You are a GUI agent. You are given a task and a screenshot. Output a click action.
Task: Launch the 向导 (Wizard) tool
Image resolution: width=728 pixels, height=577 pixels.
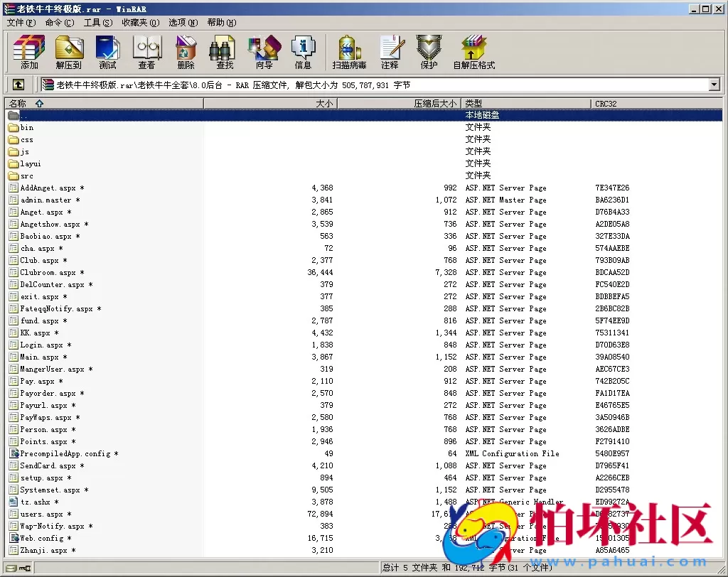coord(264,52)
